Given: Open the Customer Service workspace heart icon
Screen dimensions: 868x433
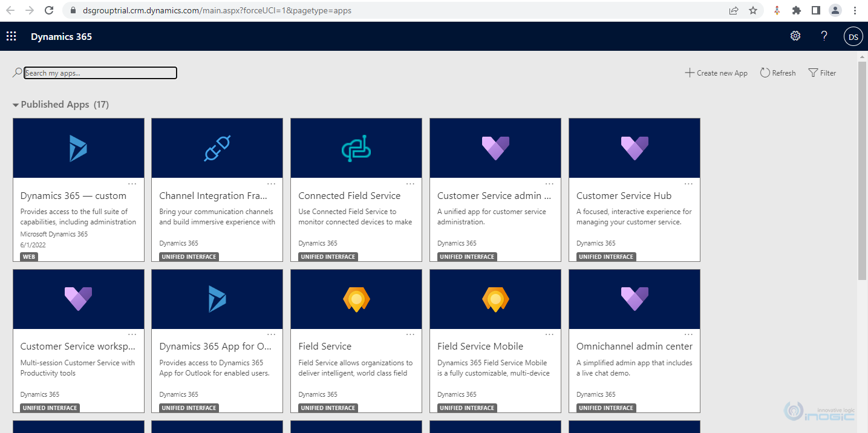Looking at the screenshot, I should tap(78, 299).
